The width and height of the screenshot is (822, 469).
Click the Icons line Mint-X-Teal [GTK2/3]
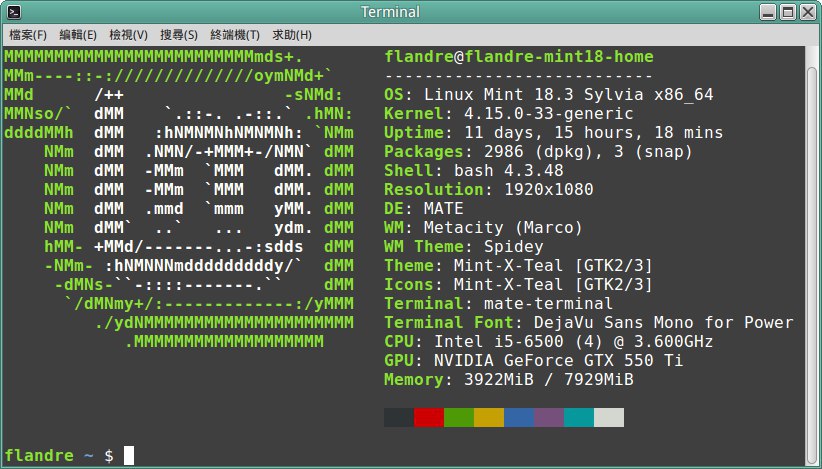tap(518, 284)
